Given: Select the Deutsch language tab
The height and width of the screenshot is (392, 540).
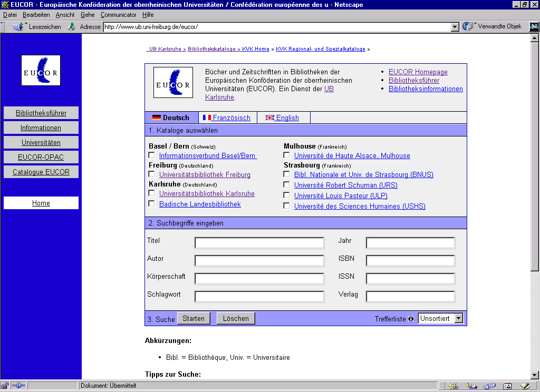Looking at the screenshot, I should click(171, 117).
